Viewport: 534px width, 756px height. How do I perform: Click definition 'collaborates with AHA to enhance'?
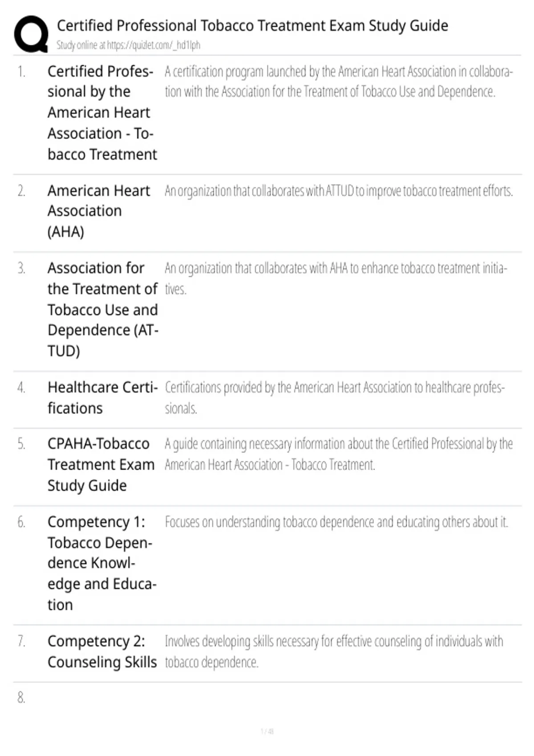336,279
